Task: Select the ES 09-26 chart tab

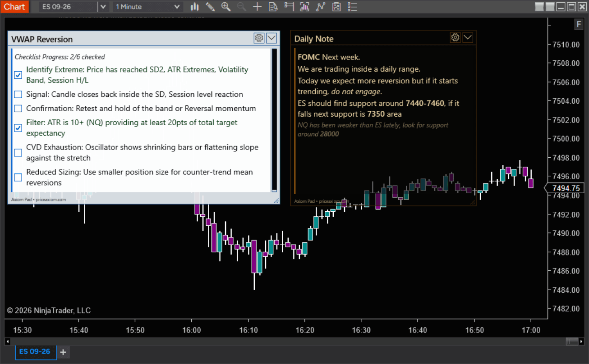Action: pos(36,352)
